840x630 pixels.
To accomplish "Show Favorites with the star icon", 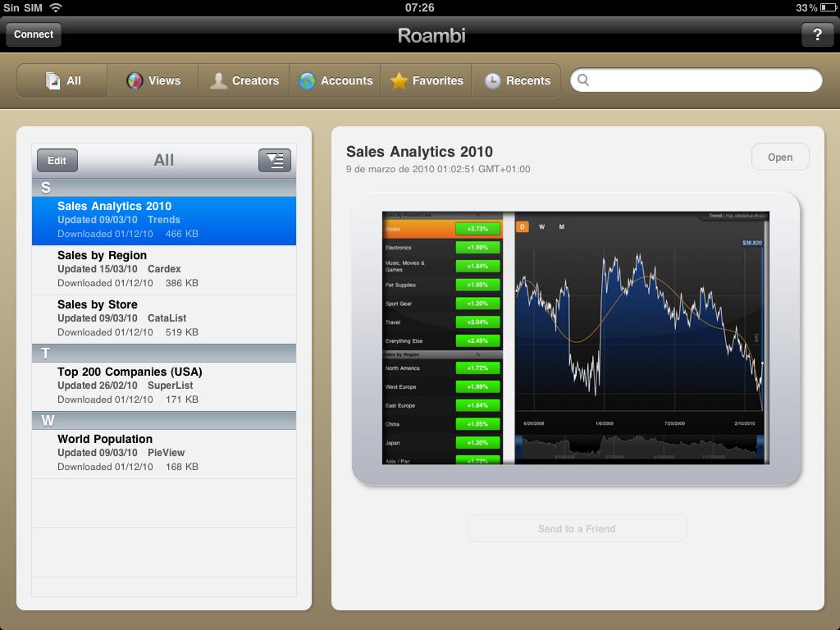I will click(x=399, y=80).
